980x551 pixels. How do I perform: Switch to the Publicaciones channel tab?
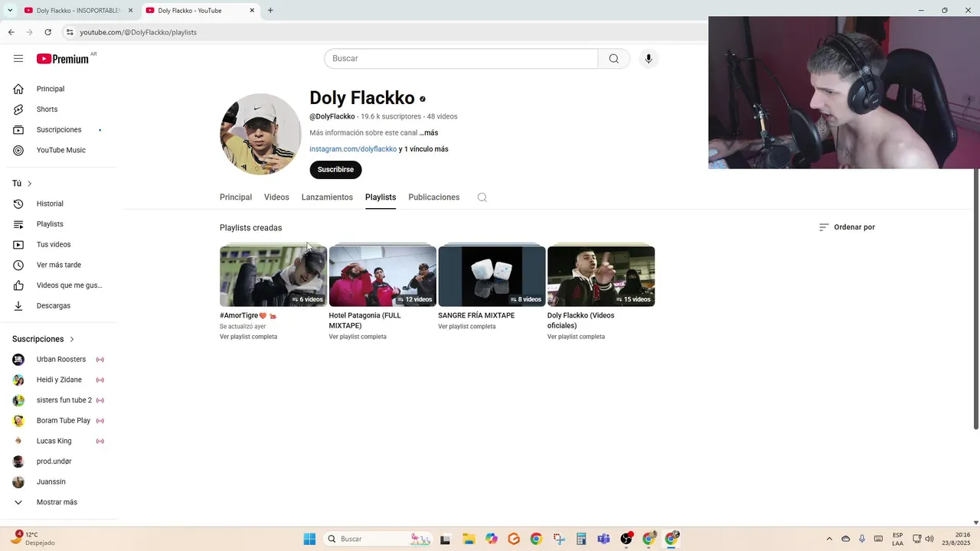tap(434, 197)
